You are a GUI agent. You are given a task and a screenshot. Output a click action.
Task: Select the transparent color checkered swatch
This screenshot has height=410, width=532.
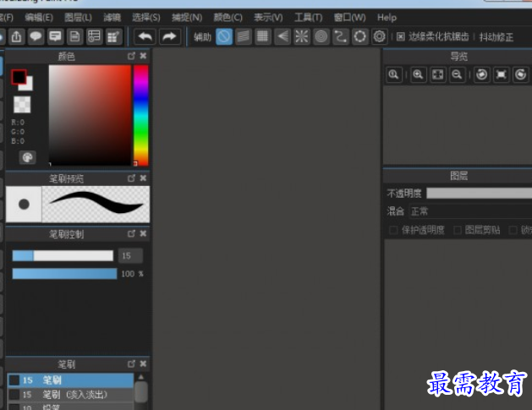point(22,104)
